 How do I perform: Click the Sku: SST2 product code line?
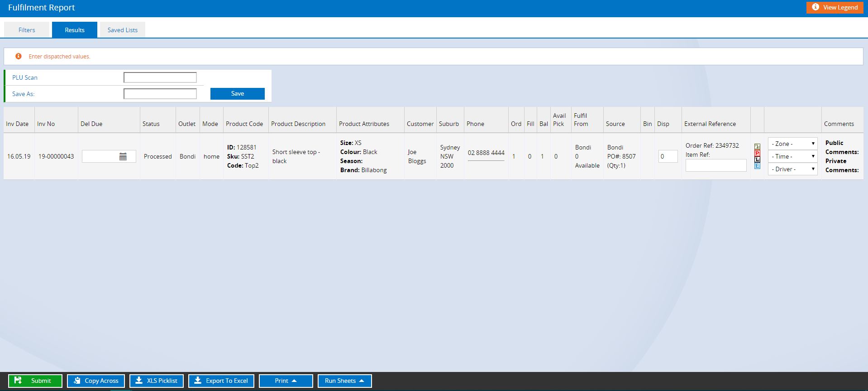[x=241, y=156]
